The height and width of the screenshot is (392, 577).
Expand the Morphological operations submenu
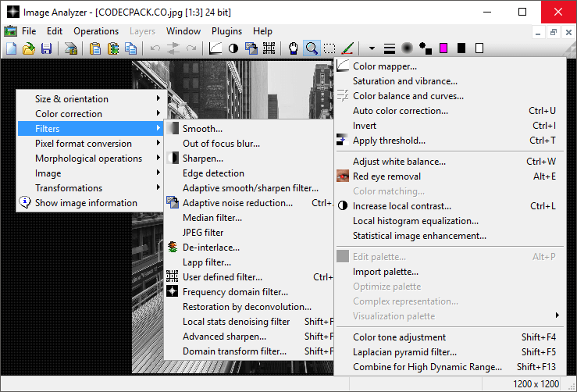(87, 159)
